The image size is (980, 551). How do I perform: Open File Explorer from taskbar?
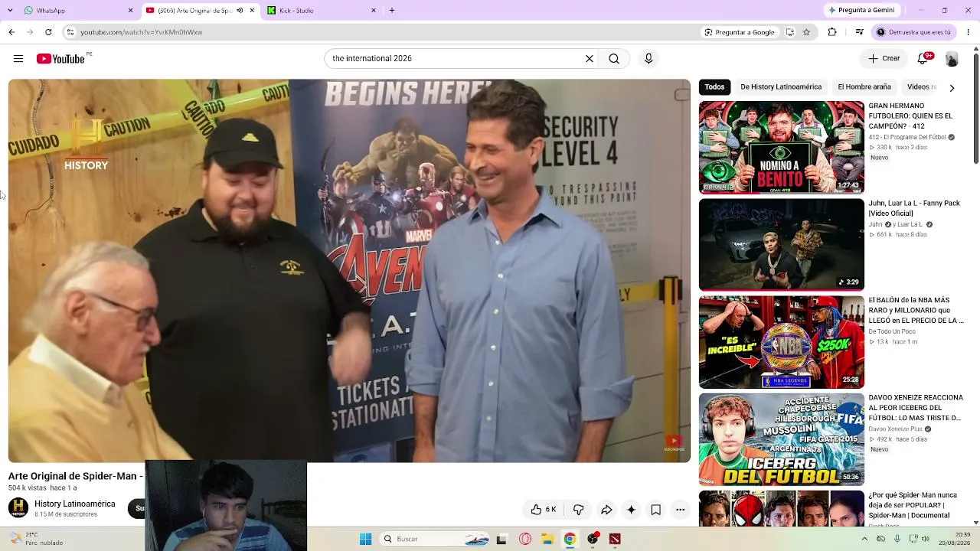pyautogui.click(x=547, y=539)
